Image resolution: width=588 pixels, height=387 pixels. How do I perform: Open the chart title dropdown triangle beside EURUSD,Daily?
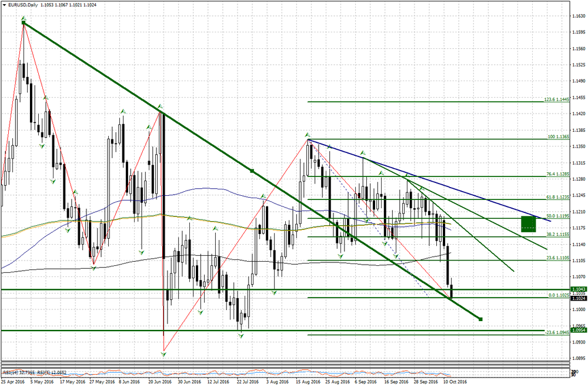4,5
